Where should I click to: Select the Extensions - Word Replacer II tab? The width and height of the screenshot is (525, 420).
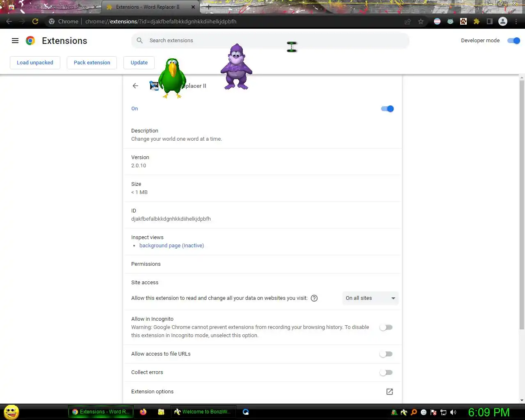click(148, 7)
